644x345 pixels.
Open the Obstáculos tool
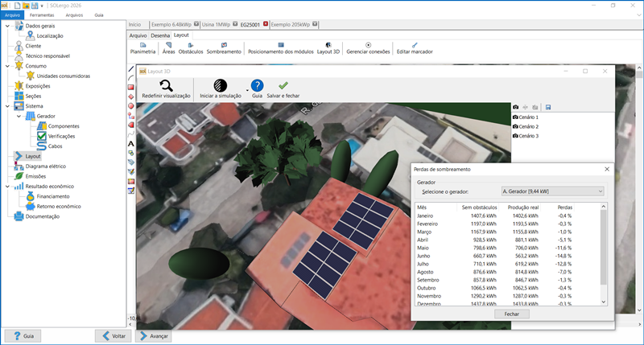coord(191,47)
